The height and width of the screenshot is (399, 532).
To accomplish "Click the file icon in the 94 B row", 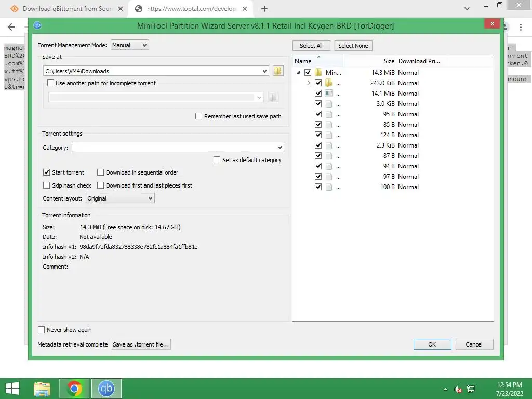I will (x=328, y=166).
